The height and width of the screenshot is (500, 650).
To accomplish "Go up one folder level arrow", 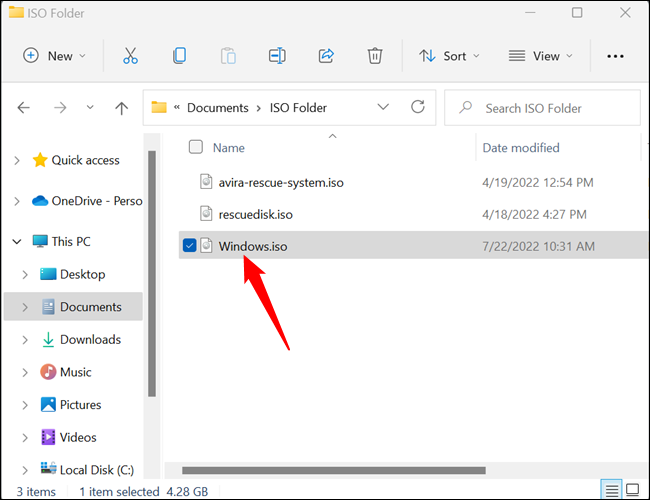I will point(121,108).
